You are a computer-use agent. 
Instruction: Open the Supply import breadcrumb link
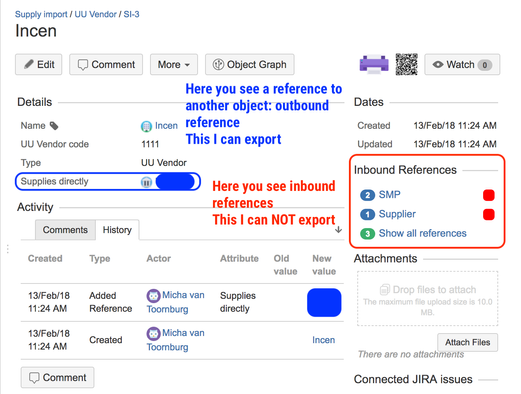click(41, 14)
